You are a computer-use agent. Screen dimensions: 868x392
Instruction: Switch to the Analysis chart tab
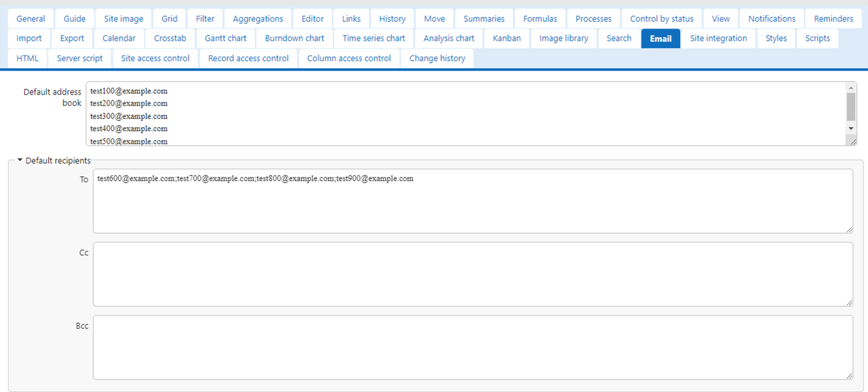(x=449, y=38)
